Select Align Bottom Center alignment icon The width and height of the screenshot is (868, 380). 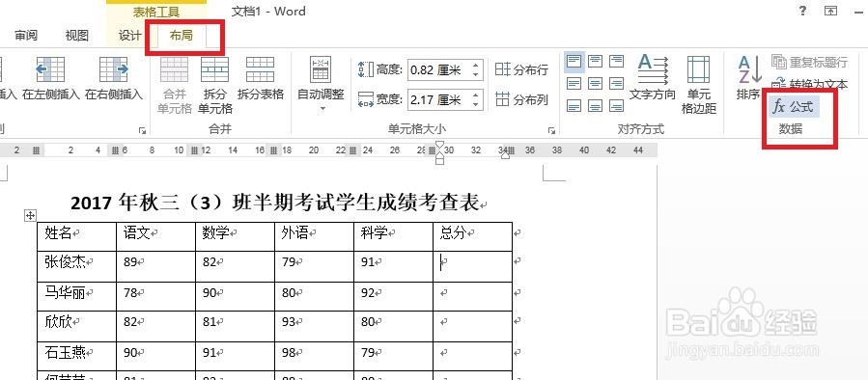tap(595, 105)
